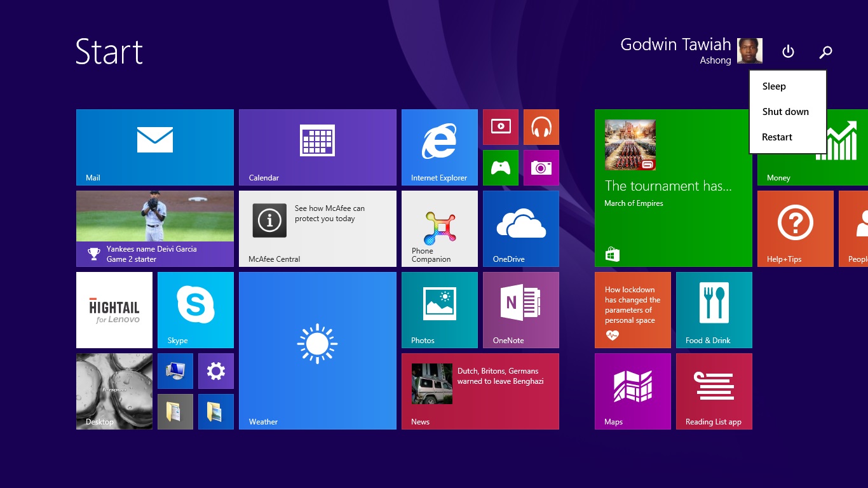
Task: Open the Camera tile
Action: click(x=541, y=168)
